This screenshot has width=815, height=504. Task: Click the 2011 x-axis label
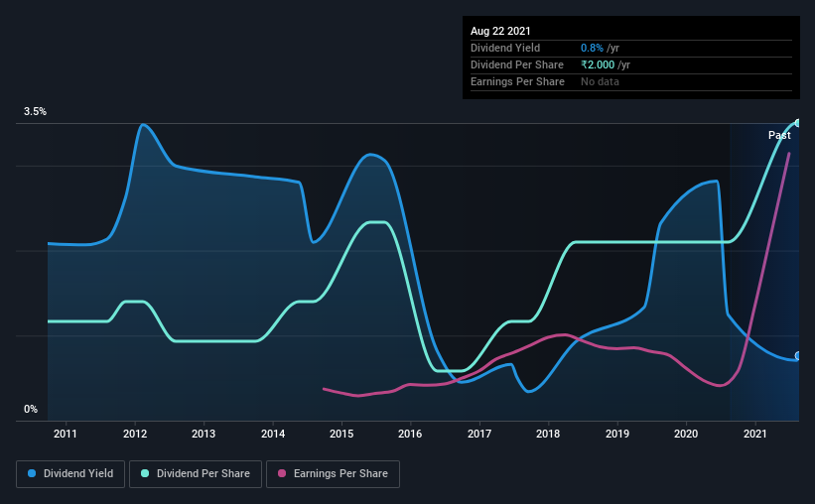coord(66,434)
